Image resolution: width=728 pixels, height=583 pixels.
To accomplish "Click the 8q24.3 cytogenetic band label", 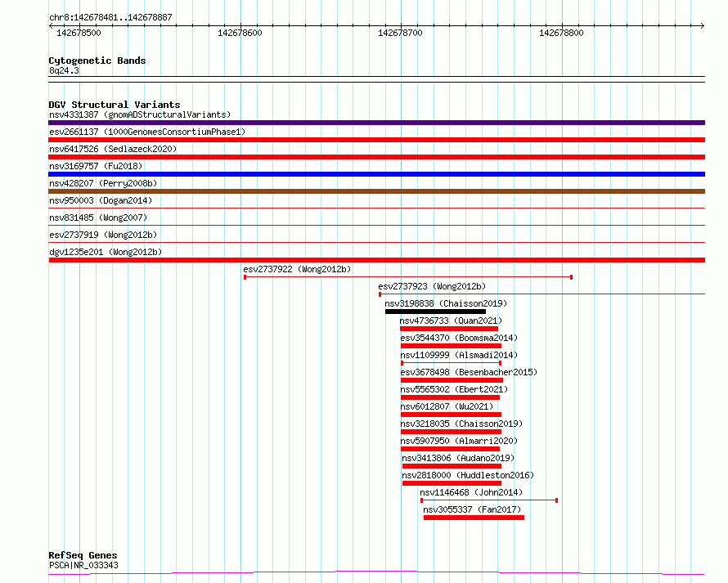I will coord(64,70).
